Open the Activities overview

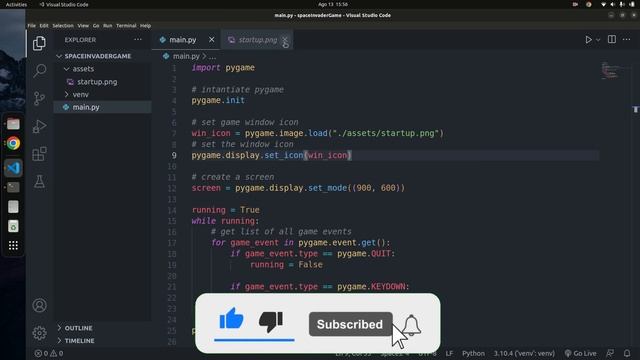click(x=16, y=4)
